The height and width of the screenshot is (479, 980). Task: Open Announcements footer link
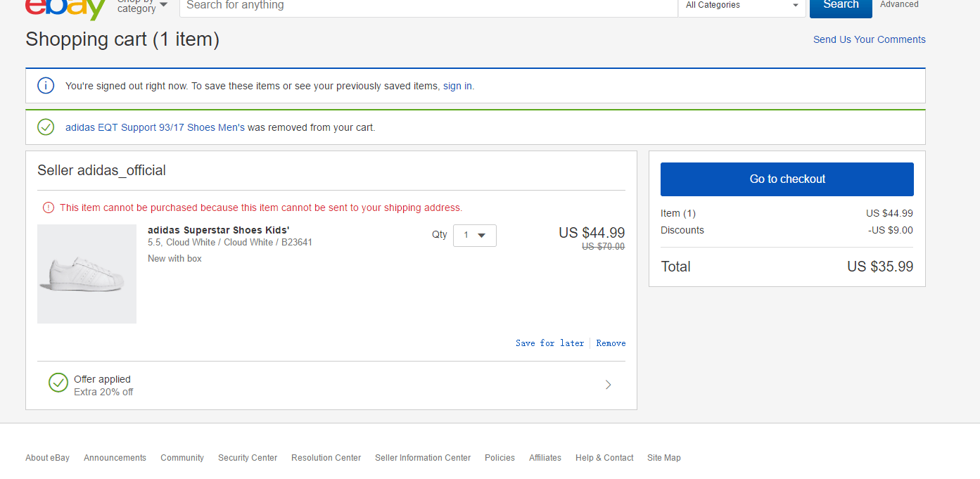point(115,458)
